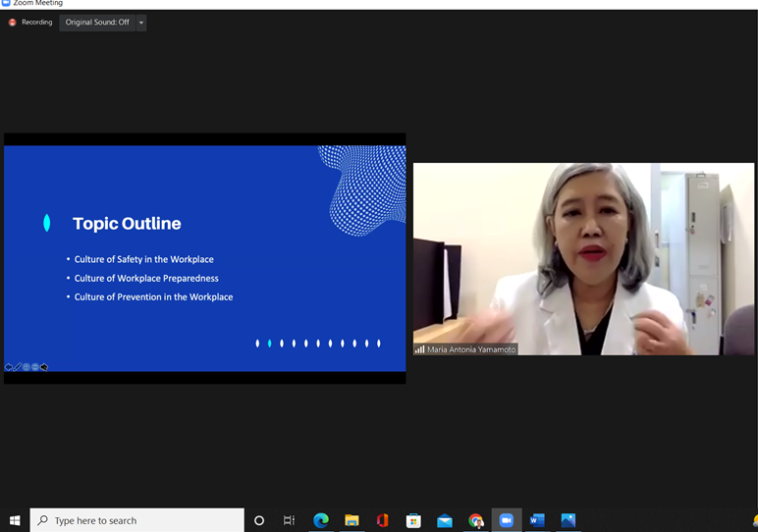Click the Culture of Safety in the Workplace bullet

point(143,259)
